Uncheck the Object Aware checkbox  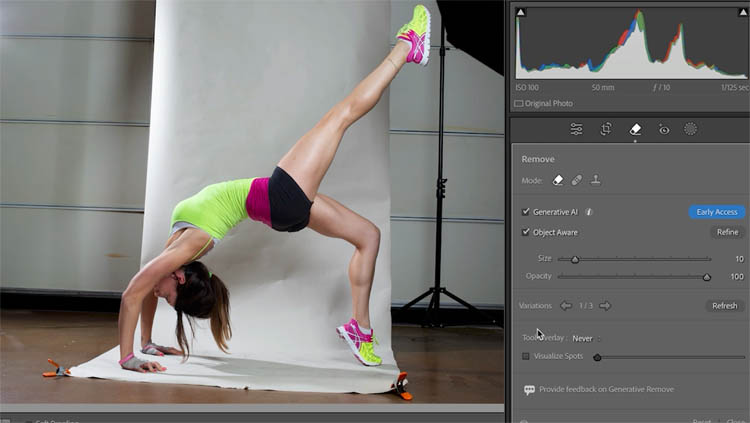[x=526, y=232]
